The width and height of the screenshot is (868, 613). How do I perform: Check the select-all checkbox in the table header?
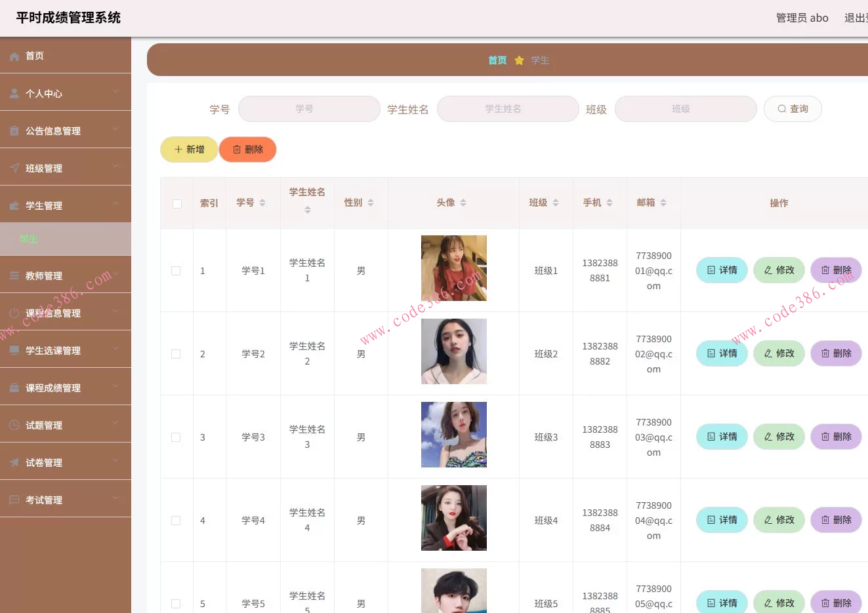[x=176, y=203]
